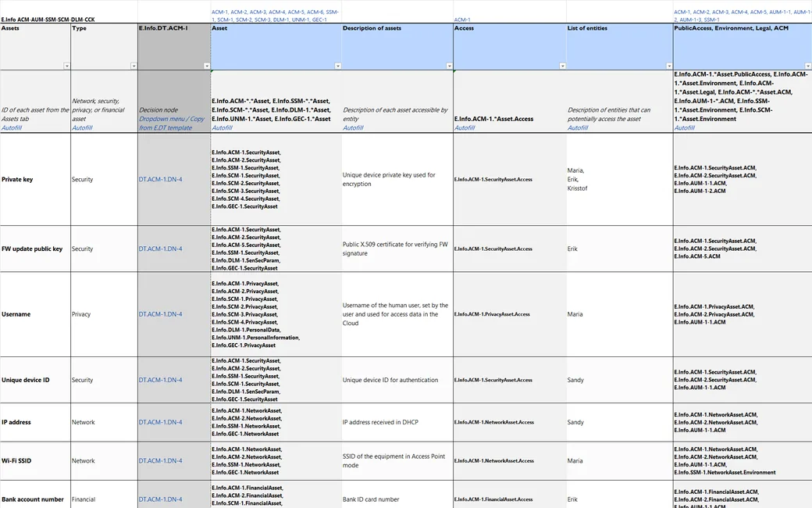
Task: Click DT.ACM-1.DN-4 link in Private key row
Action: pyautogui.click(x=161, y=179)
